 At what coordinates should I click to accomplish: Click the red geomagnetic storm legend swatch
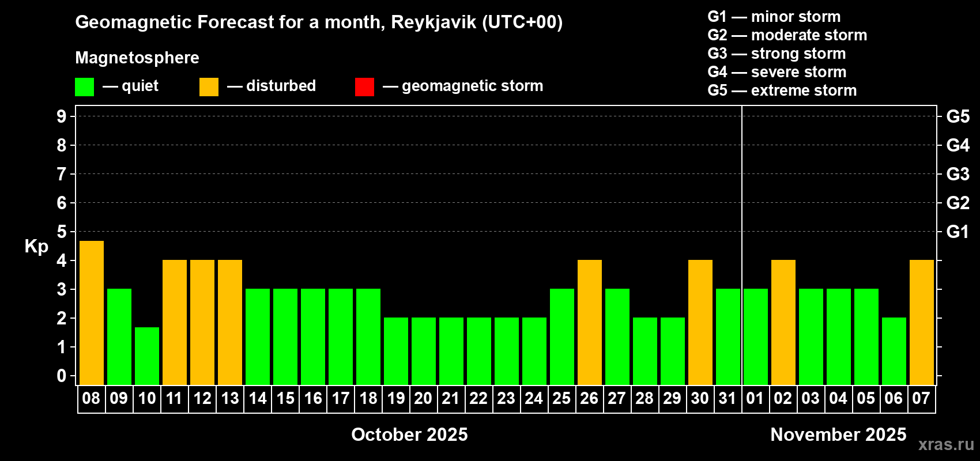coord(364,87)
